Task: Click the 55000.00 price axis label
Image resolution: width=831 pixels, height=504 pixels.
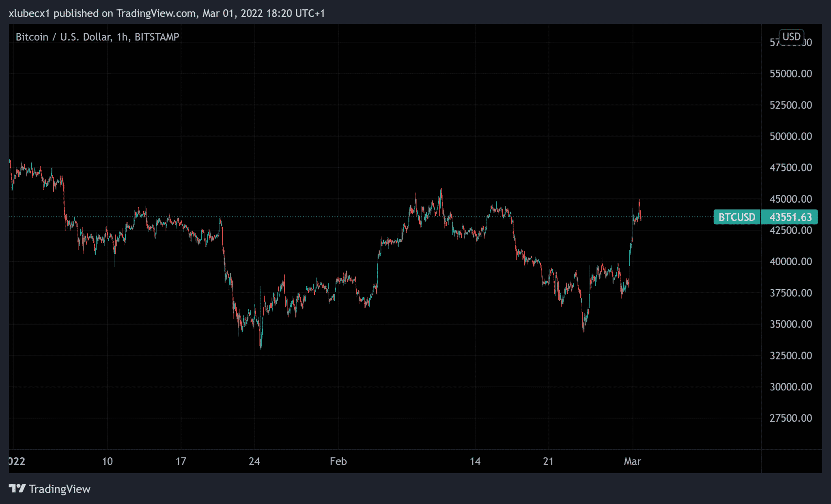Action: (790, 73)
